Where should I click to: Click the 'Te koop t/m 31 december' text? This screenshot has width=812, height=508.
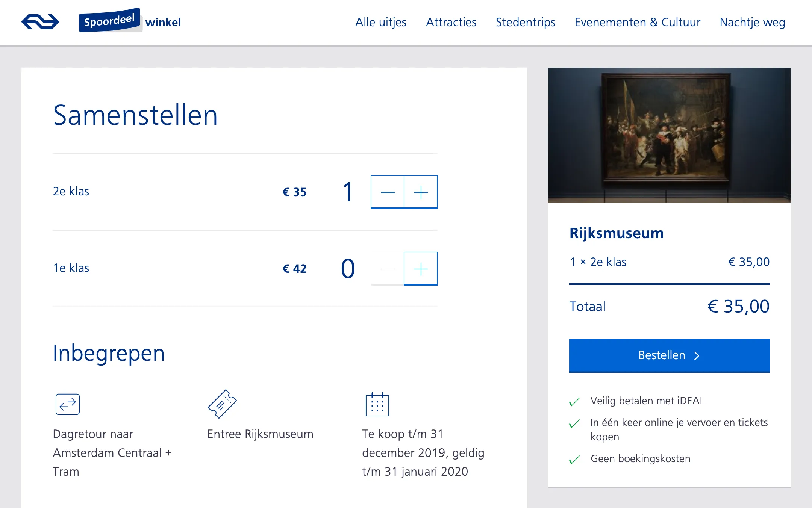pos(423,453)
